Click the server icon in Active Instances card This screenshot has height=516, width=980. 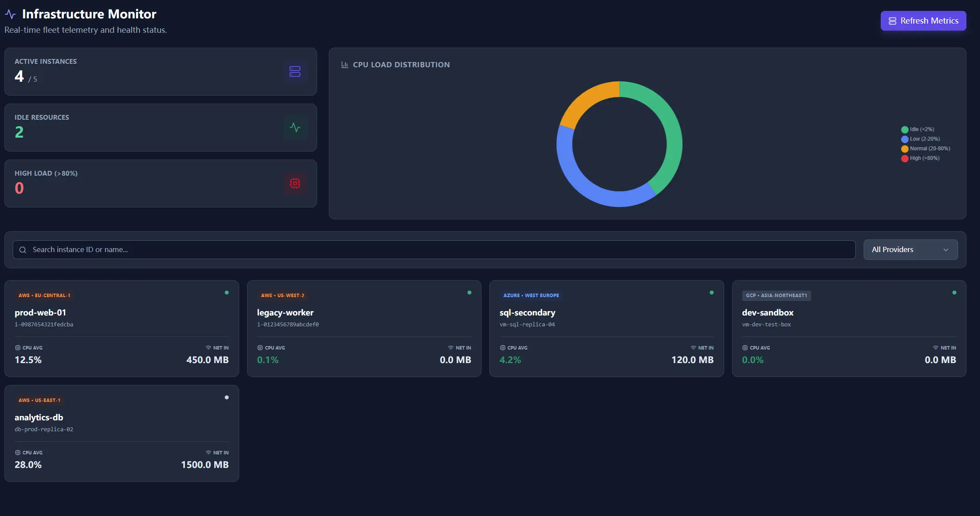(295, 71)
